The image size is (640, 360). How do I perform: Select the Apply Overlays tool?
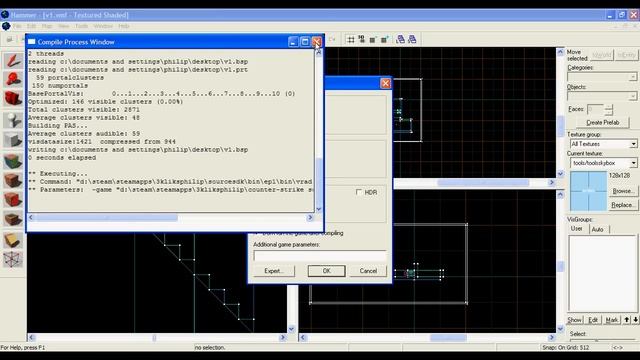[x=13, y=219]
